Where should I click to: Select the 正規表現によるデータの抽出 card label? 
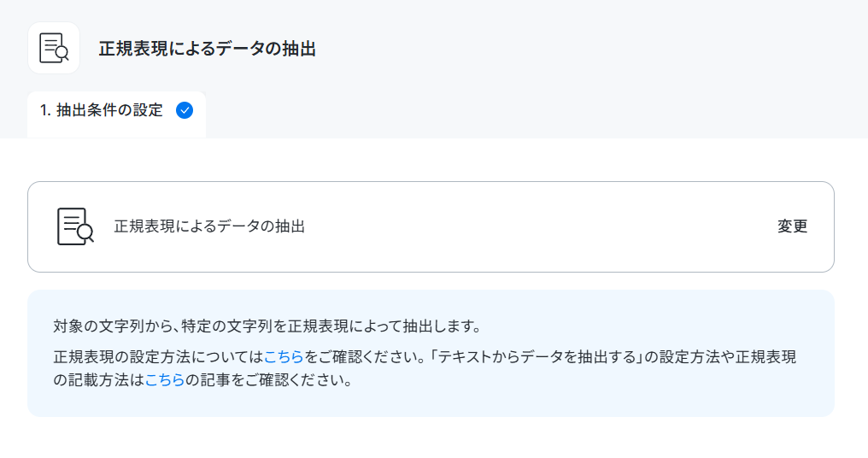pyautogui.click(x=209, y=226)
